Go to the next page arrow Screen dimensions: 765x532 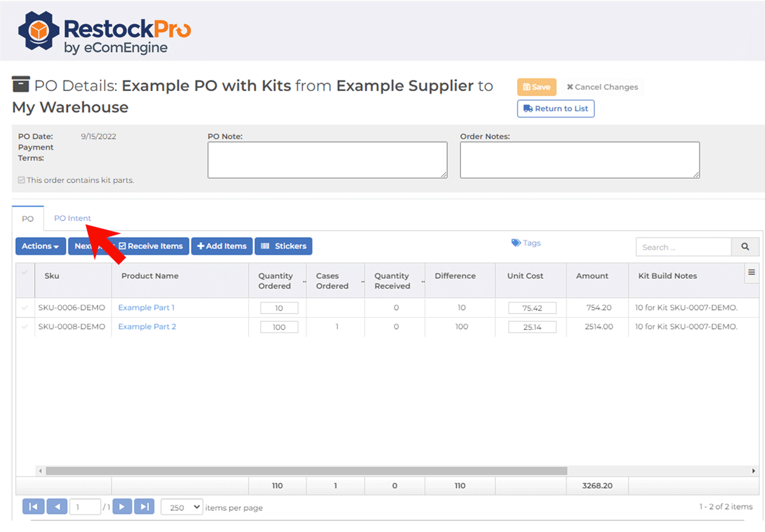[x=122, y=507]
